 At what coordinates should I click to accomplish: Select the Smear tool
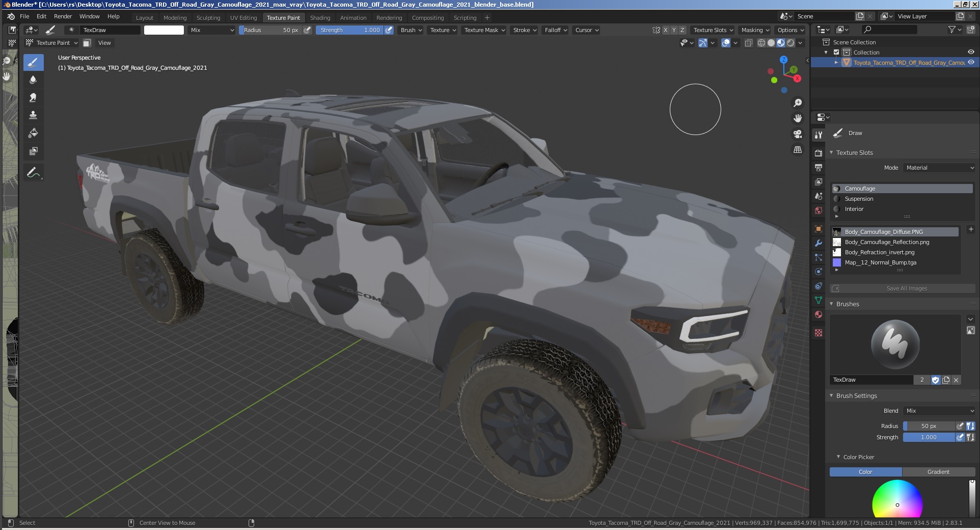[33, 97]
